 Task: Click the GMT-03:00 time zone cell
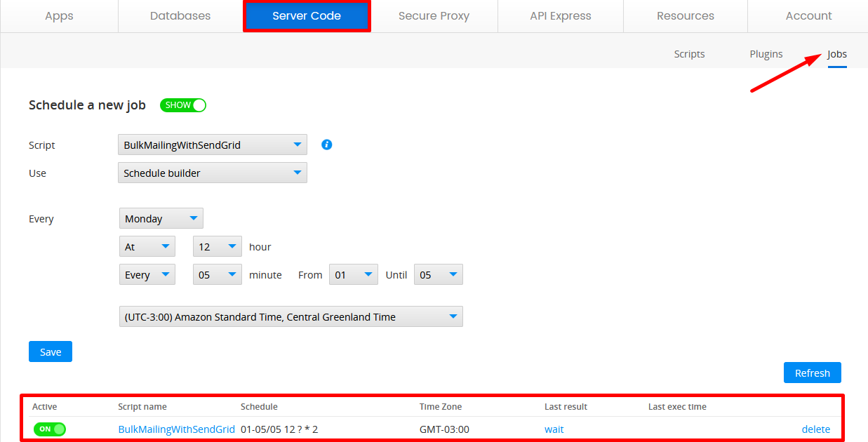(444, 429)
